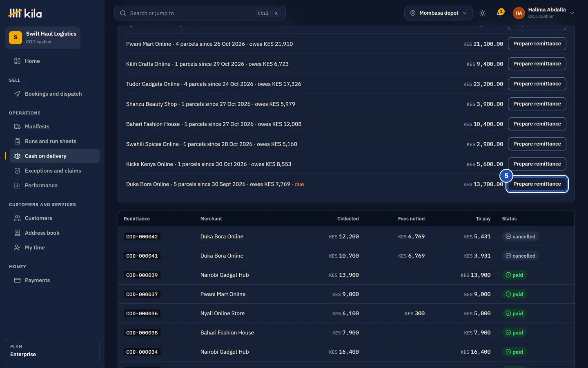This screenshot has width=588, height=368.
Task: Open the notifications bell
Action: click(x=499, y=13)
